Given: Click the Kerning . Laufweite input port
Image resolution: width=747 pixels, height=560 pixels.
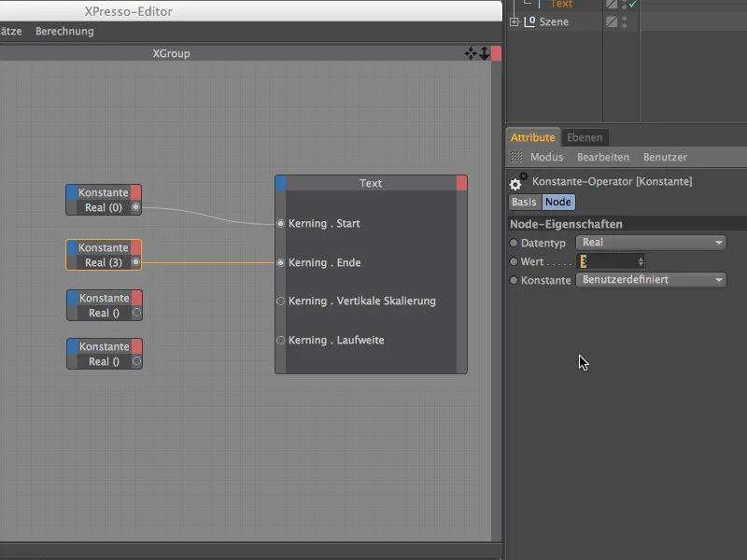Looking at the screenshot, I should [x=281, y=340].
